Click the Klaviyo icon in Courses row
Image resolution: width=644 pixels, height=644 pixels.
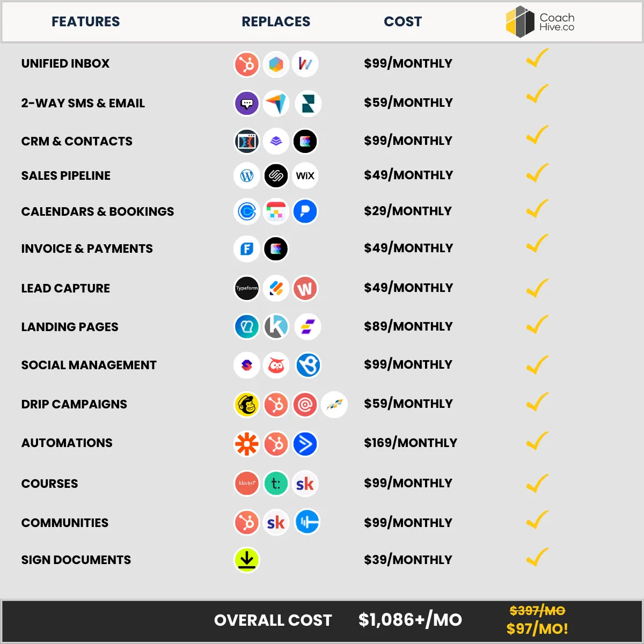click(247, 483)
